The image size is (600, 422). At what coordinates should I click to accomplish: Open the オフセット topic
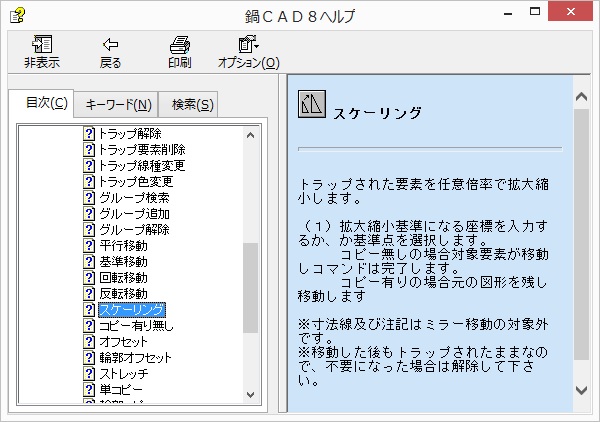tap(123, 342)
